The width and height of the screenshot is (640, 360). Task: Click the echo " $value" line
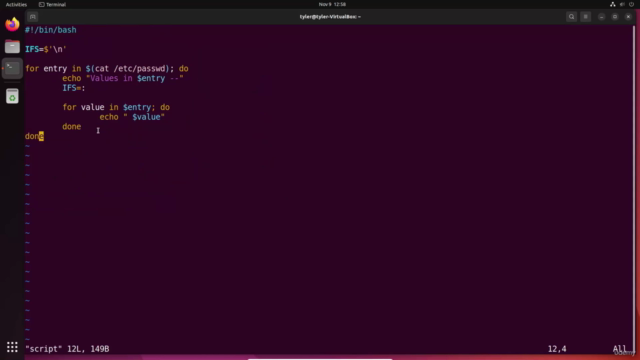132,117
